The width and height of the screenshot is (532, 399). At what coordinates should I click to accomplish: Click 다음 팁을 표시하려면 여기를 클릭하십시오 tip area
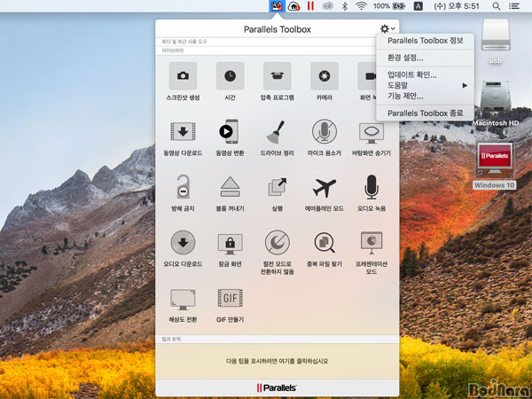(x=277, y=361)
